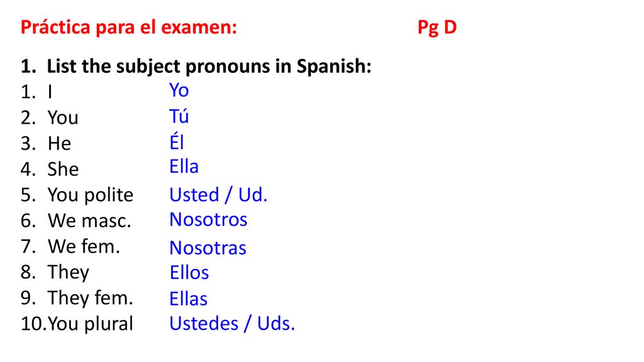Click the answer 'Usted / Ud.'
This screenshot has width=644, height=362.
pos(218,195)
